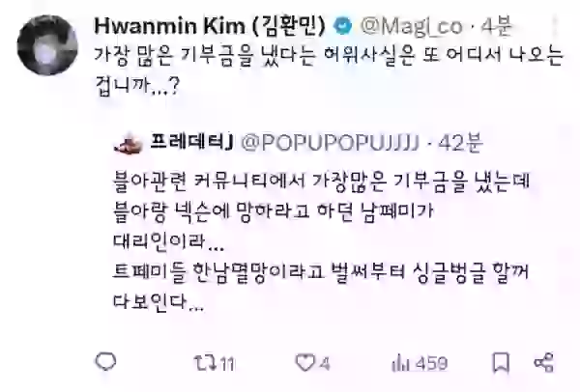Viewport: 580px width, 392px height.
Task: Open the quoted user's small avatar
Action: 128,145
